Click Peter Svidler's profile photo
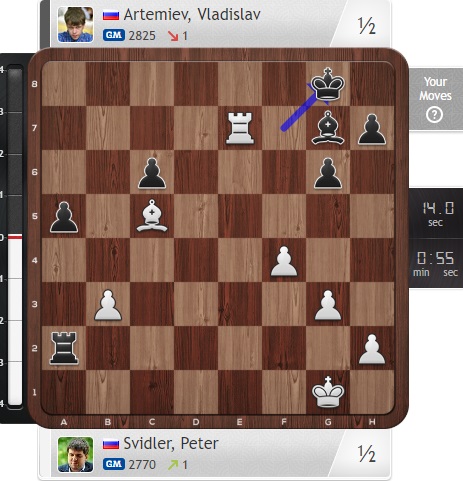The width and height of the screenshot is (463, 481). tap(75, 454)
